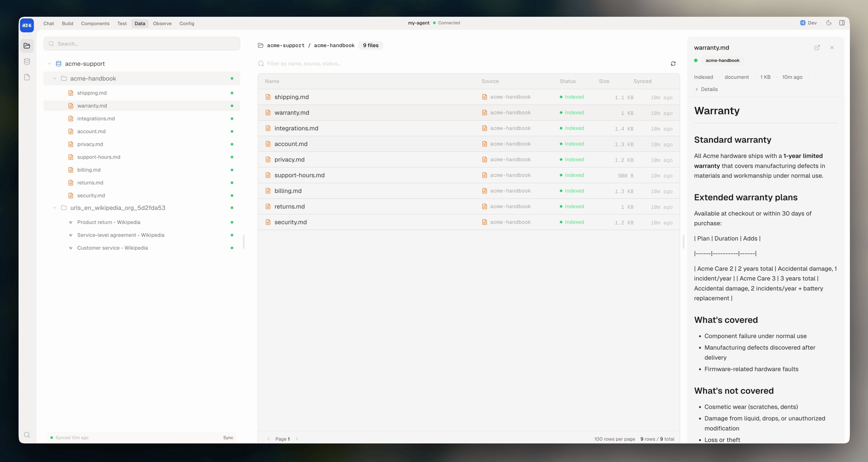Toggle dark mode moon icon
Viewport: 868px width, 462px height.
[x=829, y=23]
